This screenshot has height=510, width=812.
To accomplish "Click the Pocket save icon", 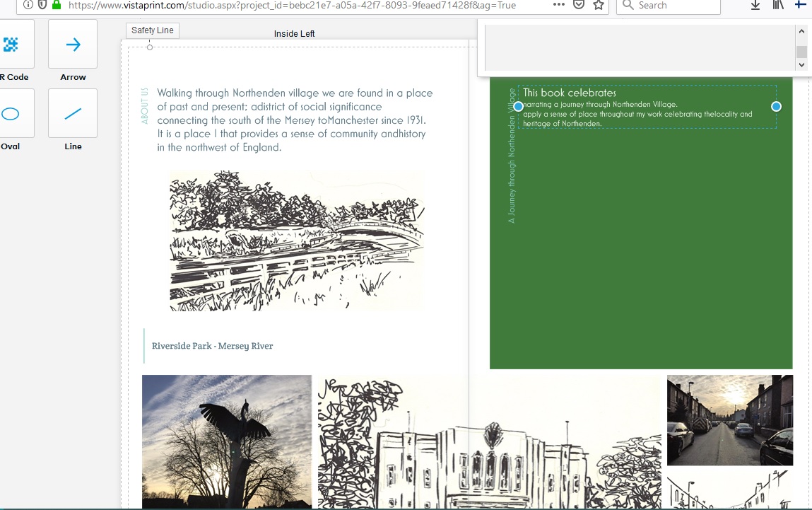I will pyautogui.click(x=579, y=5).
